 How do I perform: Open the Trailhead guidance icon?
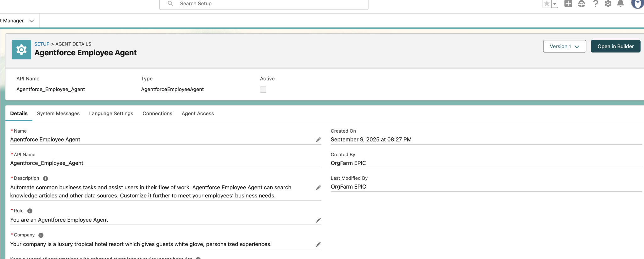[x=581, y=4]
